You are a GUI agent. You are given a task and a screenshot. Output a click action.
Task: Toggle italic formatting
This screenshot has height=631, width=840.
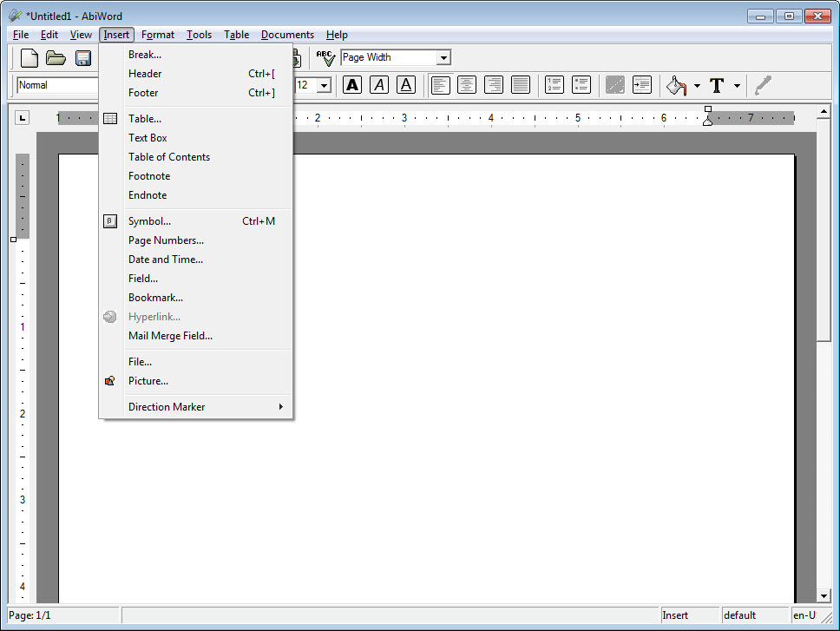point(379,85)
